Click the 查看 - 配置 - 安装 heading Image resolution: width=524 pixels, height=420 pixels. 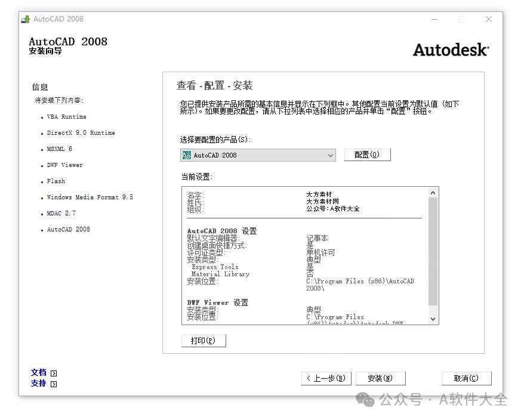[214, 85]
